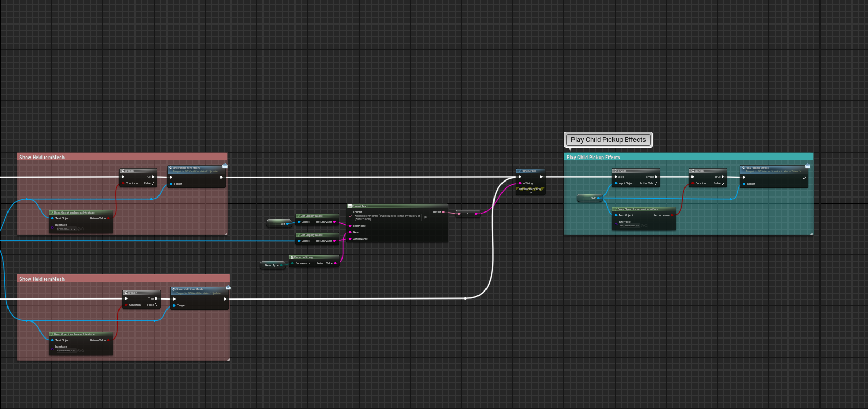The width and height of the screenshot is (868, 409).
Task: Click the Target pin on Play Pickup Effect
Action: [x=744, y=184]
